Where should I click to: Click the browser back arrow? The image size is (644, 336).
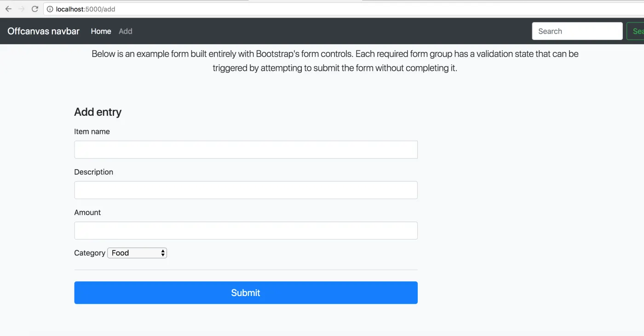(8, 9)
